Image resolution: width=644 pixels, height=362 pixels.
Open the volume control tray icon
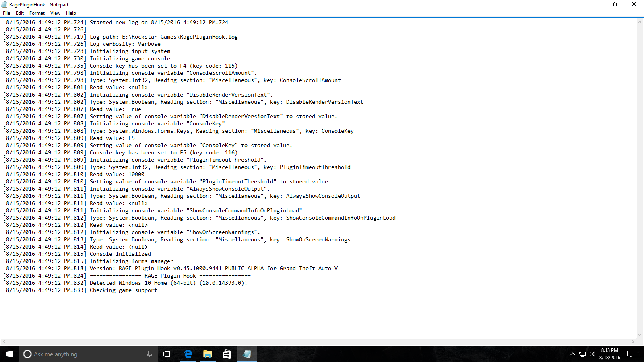pyautogui.click(x=592, y=354)
